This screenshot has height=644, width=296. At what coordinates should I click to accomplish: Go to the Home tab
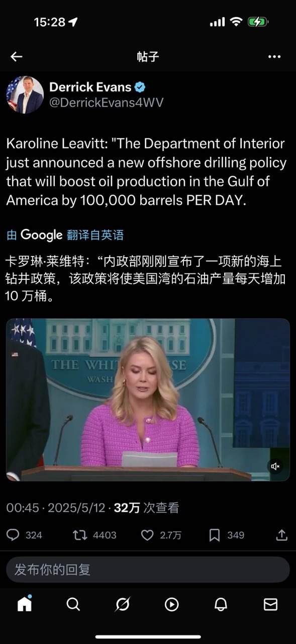(x=25, y=603)
